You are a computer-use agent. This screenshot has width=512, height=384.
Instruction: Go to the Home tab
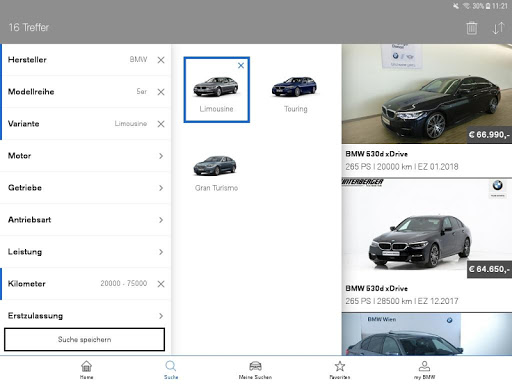86,370
